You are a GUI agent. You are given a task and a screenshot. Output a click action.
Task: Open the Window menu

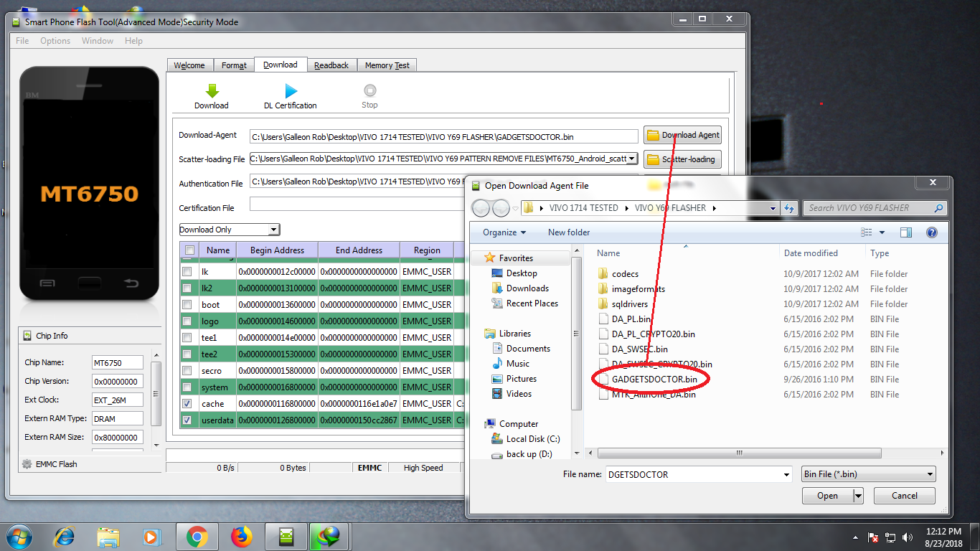(x=98, y=41)
